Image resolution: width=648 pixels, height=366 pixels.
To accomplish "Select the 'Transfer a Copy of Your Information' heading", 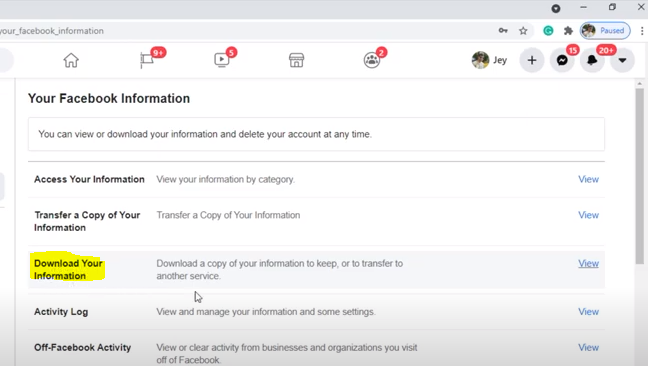I will pyautogui.click(x=87, y=221).
